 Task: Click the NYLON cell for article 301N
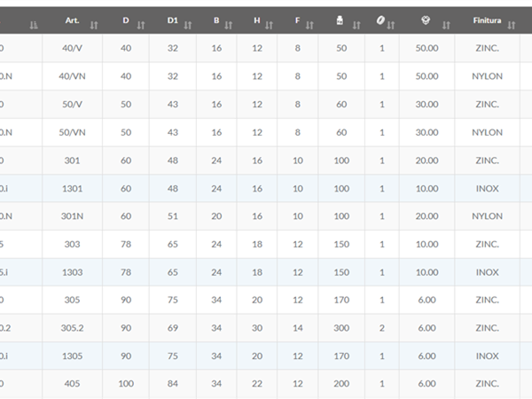487,216
